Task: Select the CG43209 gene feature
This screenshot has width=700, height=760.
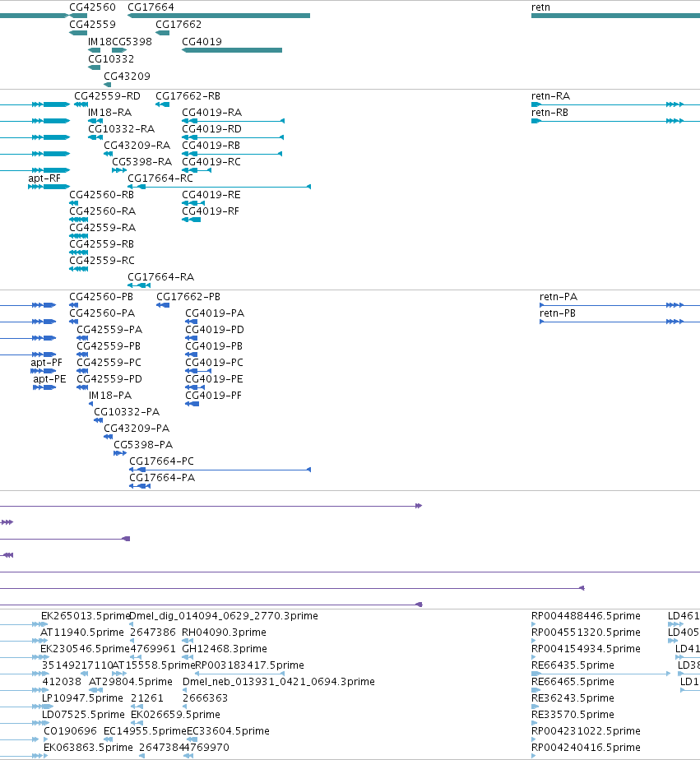Action: tap(108, 85)
